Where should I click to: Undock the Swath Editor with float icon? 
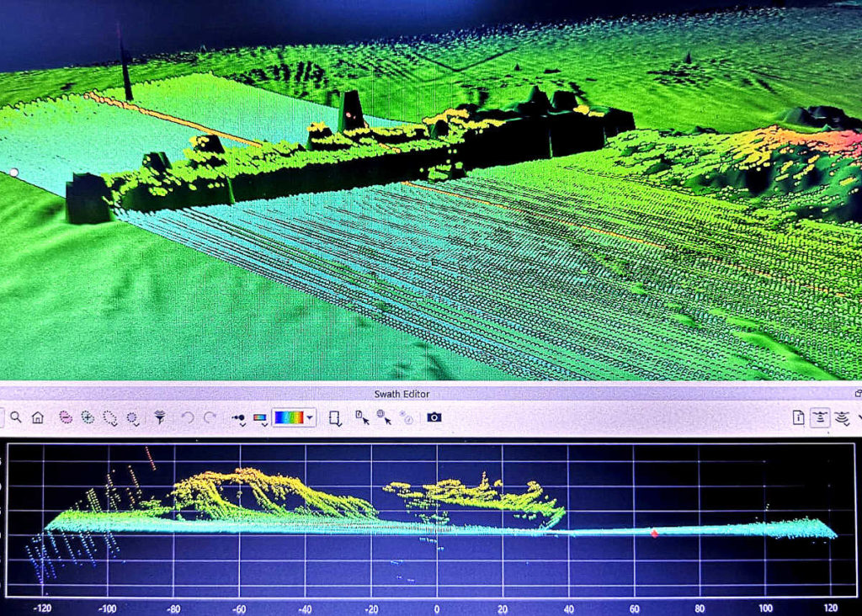(858, 393)
